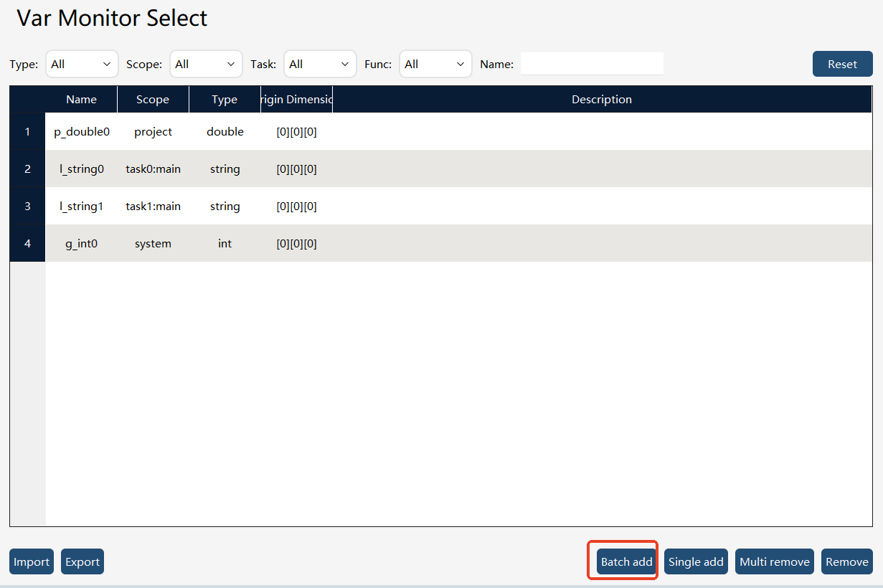The width and height of the screenshot is (883, 588).
Task: Reset the variable filters
Action: pyautogui.click(x=842, y=64)
